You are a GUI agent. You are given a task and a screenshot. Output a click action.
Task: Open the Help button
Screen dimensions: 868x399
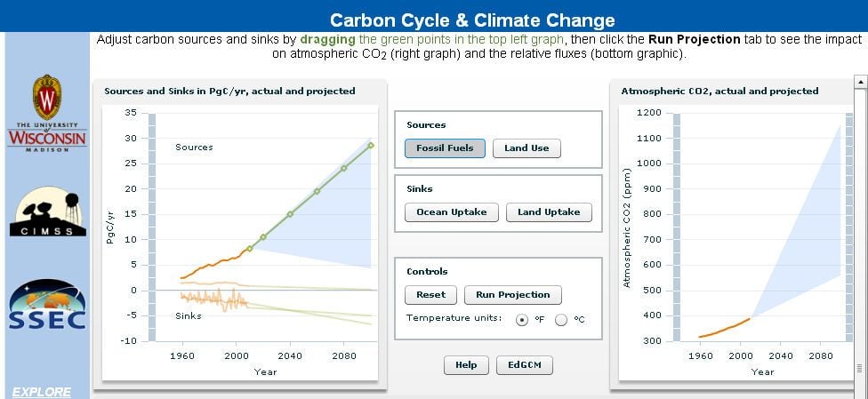click(x=466, y=365)
